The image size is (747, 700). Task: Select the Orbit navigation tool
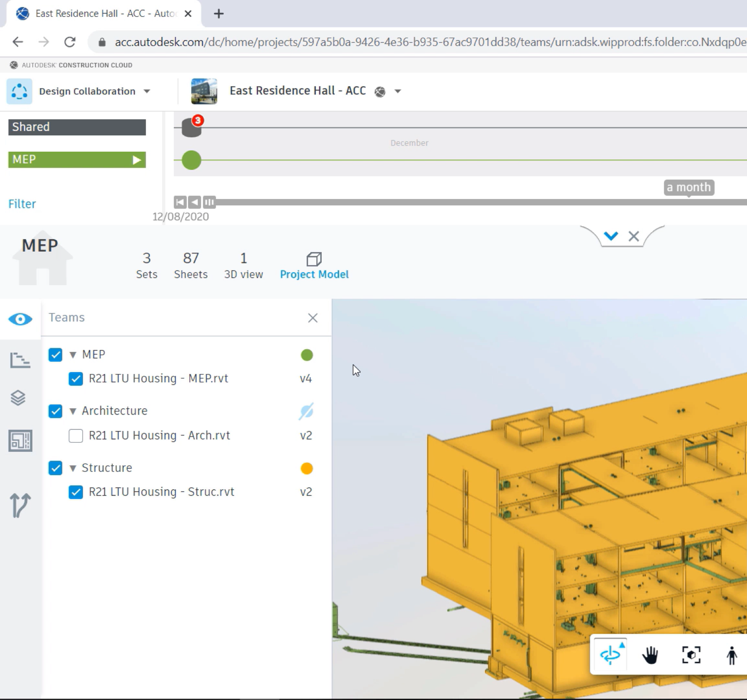(x=610, y=655)
